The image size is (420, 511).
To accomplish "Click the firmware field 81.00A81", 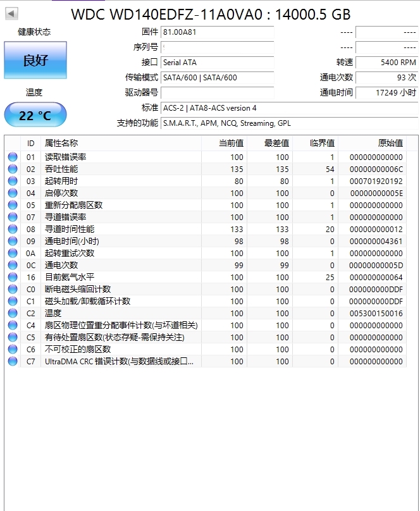I will point(218,32).
